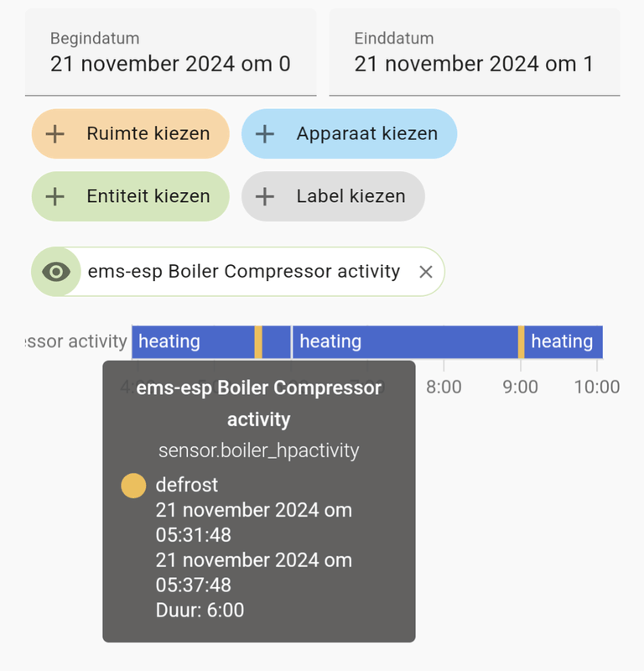Click the yellow defrost dot in tooltip

pos(133,486)
